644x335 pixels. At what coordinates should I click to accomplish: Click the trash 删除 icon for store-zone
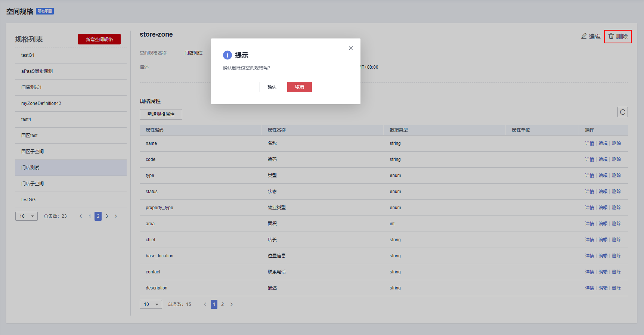coord(612,36)
